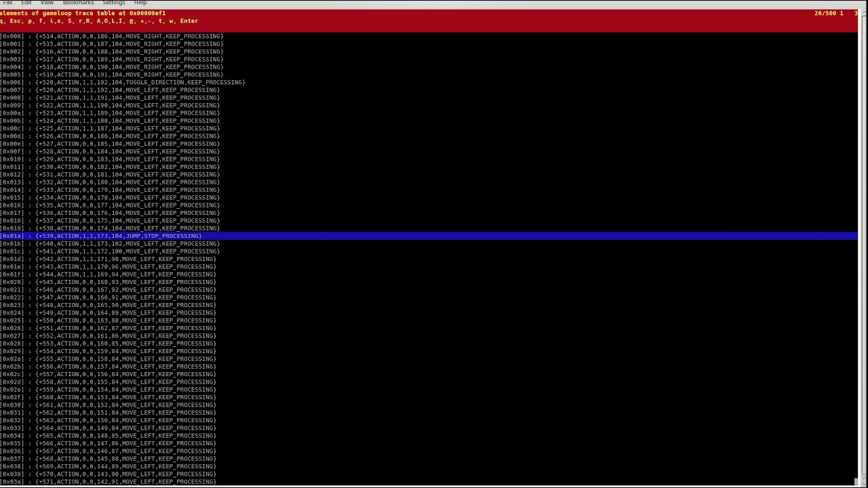
Task: Select trace row [0x021] with +546
Action: pos(108,290)
